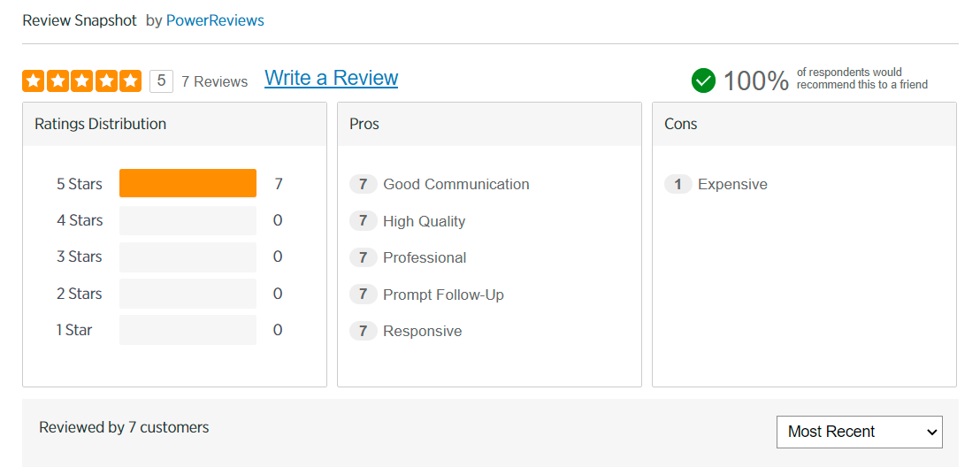Open the Most Recent sort dropdown
Image resolution: width=980 pixels, height=467 pixels.
pyautogui.click(x=859, y=432)
